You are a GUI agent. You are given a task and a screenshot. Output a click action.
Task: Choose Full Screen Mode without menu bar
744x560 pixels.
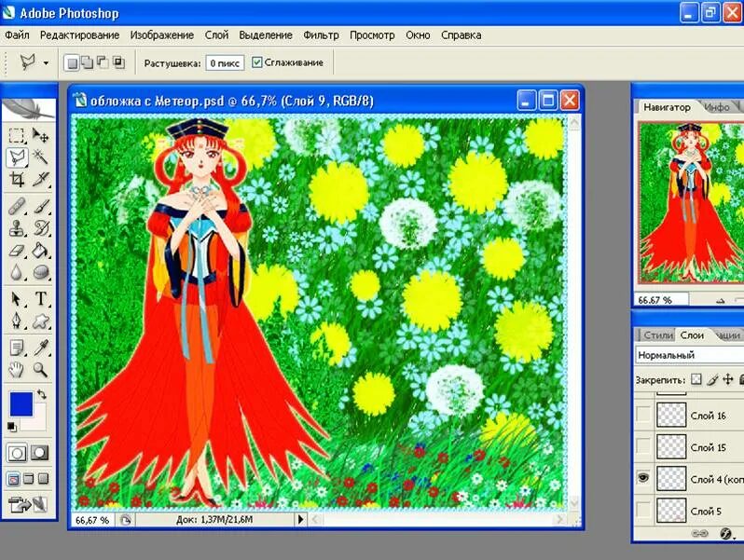pyautogui.click(x=43, y=479)
